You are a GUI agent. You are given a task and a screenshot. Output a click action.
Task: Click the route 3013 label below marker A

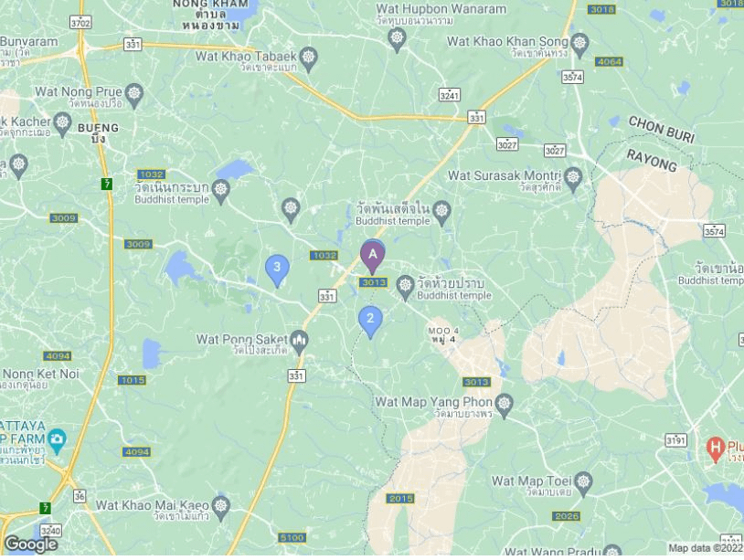pyautogui.click(x=373, y=282)
